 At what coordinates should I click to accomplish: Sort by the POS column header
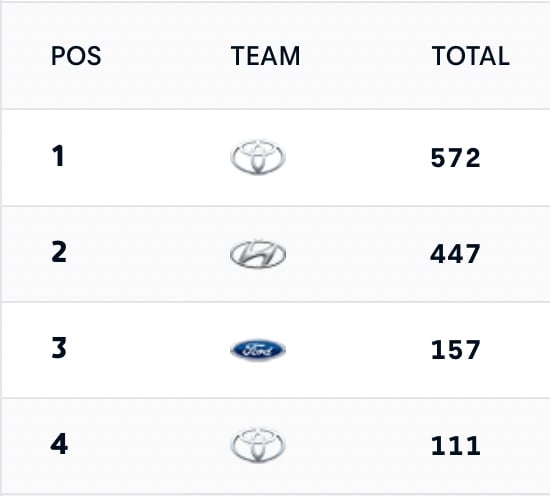76,56
